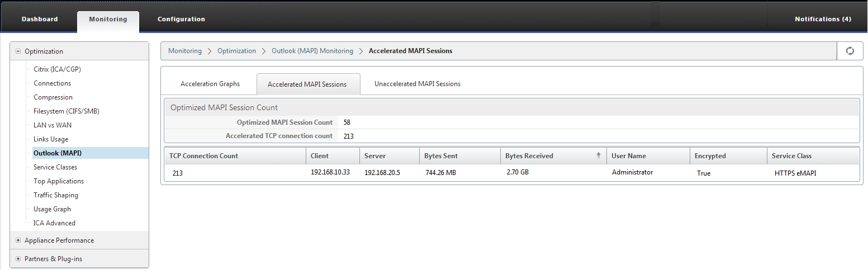Select the 192.168.10.33 session row
Viewport: 868px width, 274px height.
(511, 173)
